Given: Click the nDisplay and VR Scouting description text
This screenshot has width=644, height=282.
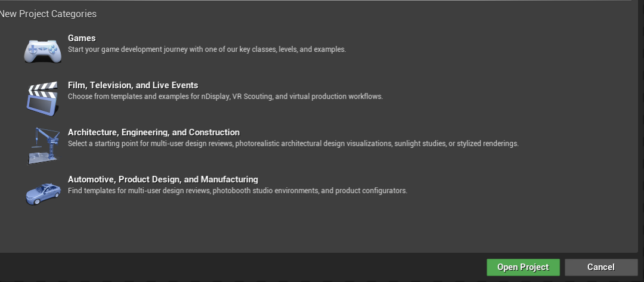Looking at the screenshot, I should (225, 97).
